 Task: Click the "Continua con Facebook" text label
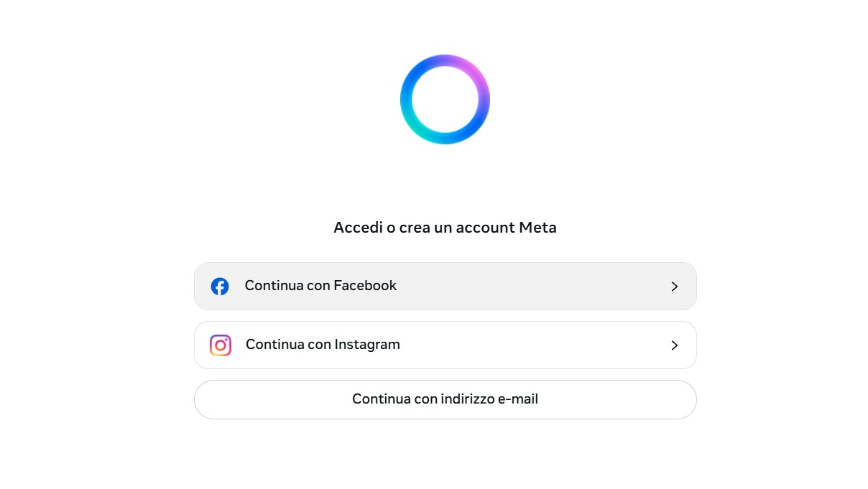[320, 286]
